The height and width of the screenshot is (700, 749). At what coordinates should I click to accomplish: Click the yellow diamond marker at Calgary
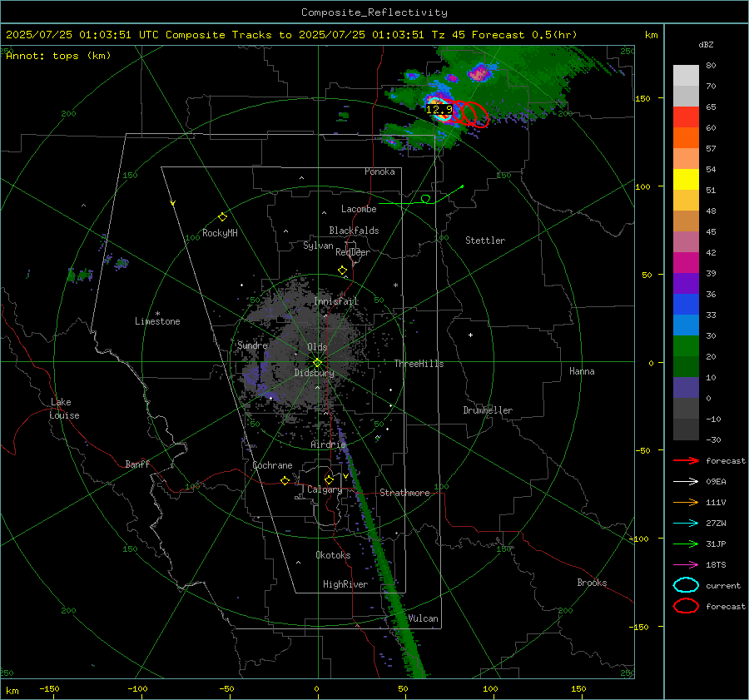tap(329, 479)
